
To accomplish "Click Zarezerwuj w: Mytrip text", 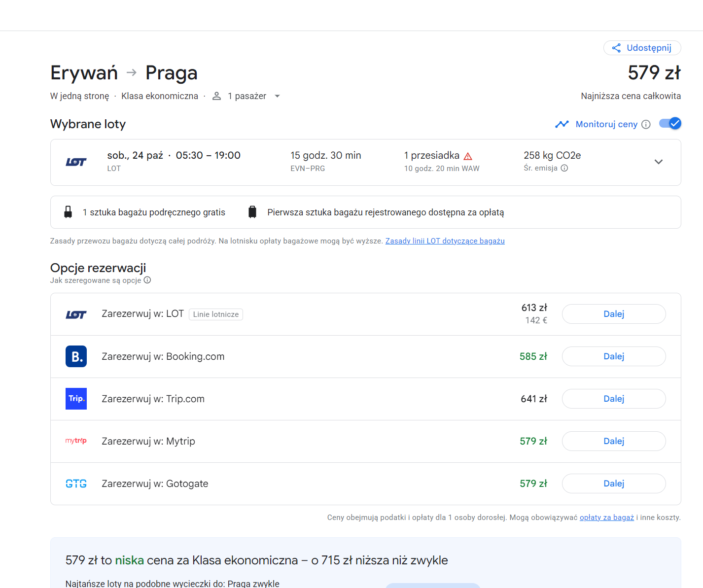I will pos(148,441).
